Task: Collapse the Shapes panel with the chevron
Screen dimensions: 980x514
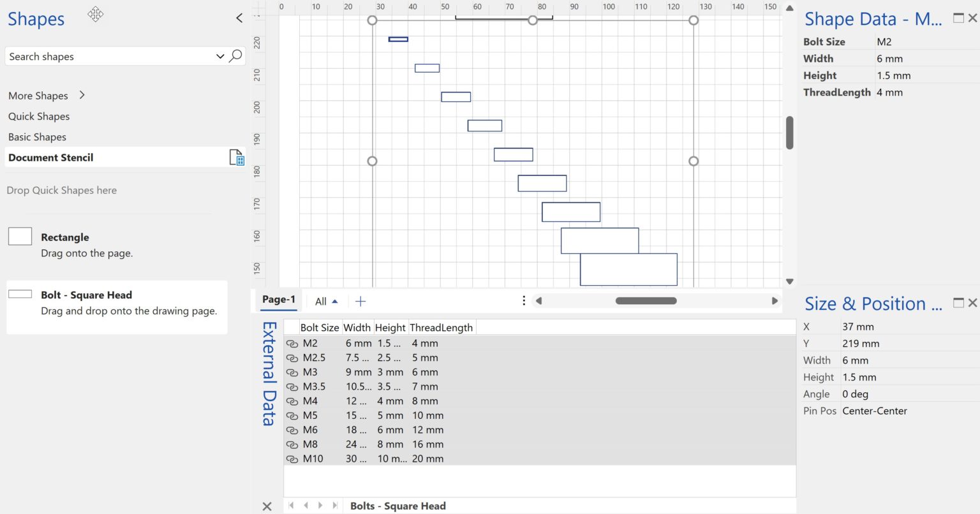Action: (x=239, y=18)
